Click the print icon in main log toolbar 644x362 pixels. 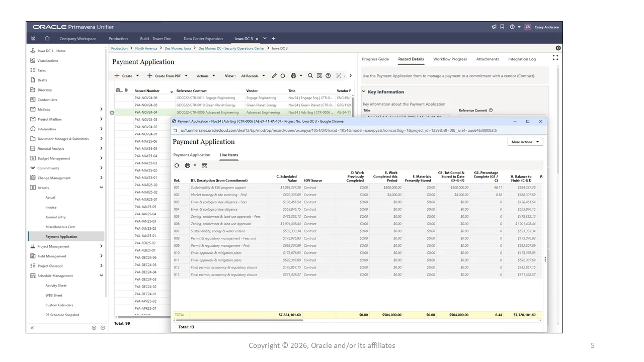coord(294,76)
